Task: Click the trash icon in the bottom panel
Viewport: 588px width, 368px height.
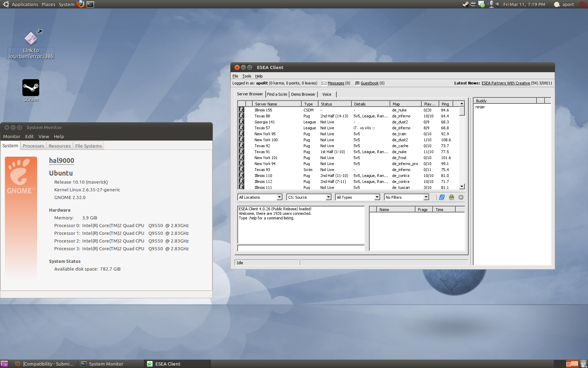Action: tap(584, 364)
